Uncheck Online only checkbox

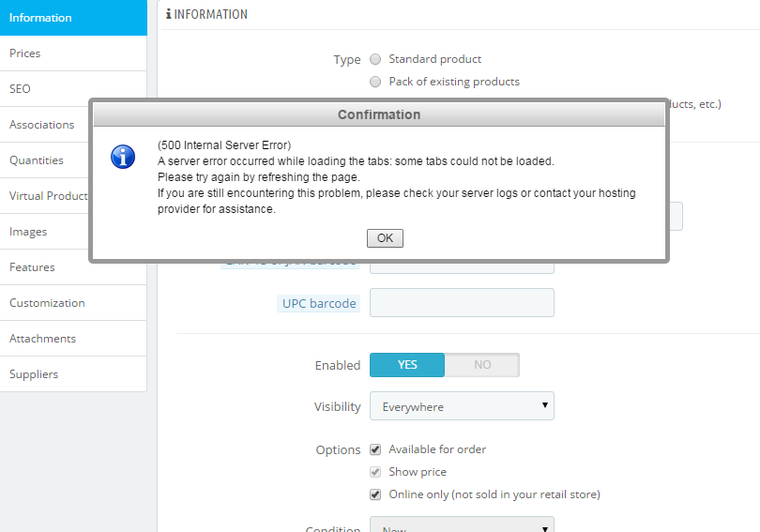[375, 494]
